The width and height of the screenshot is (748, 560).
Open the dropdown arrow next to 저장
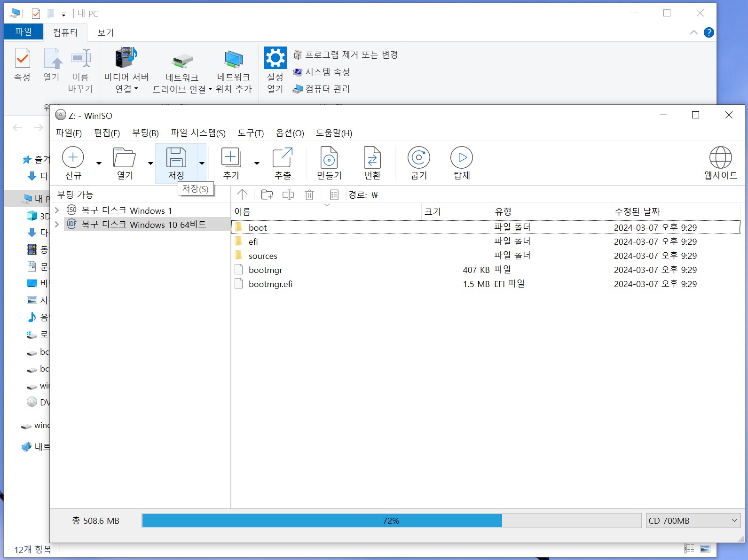(x=202, y=163)
